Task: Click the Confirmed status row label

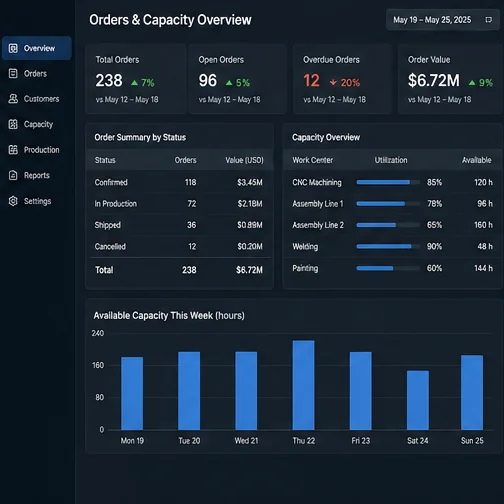Action: click(111, 182)
